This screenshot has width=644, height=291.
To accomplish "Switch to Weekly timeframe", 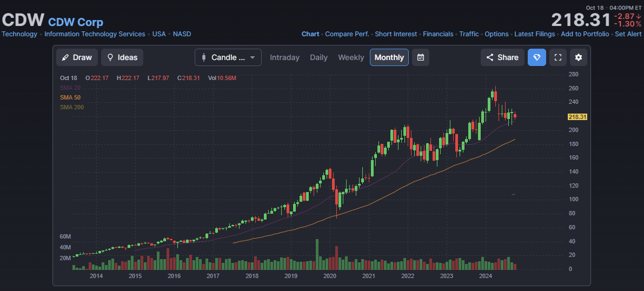I will click(351, 57).
